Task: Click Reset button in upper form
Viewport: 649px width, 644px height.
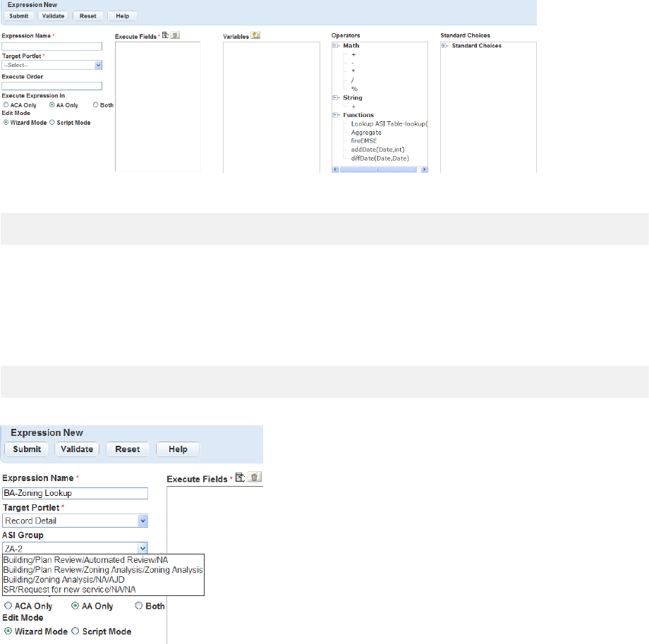Action: point(87,16)
